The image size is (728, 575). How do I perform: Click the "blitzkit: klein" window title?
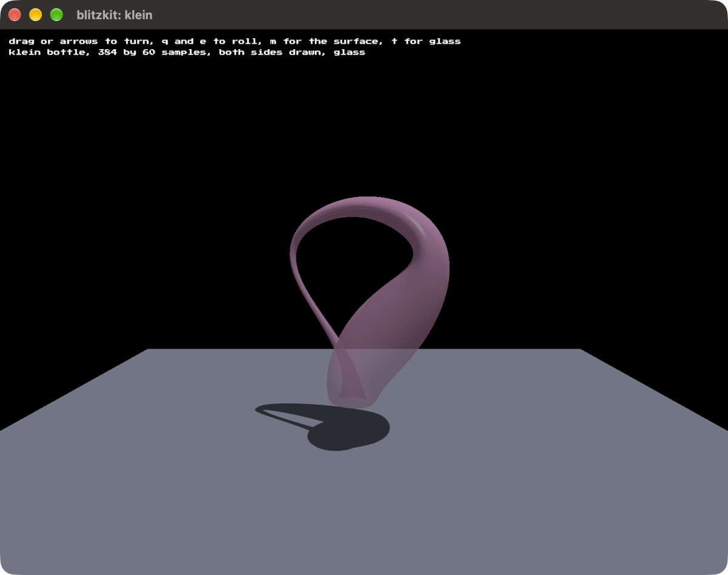coord(115,15)
